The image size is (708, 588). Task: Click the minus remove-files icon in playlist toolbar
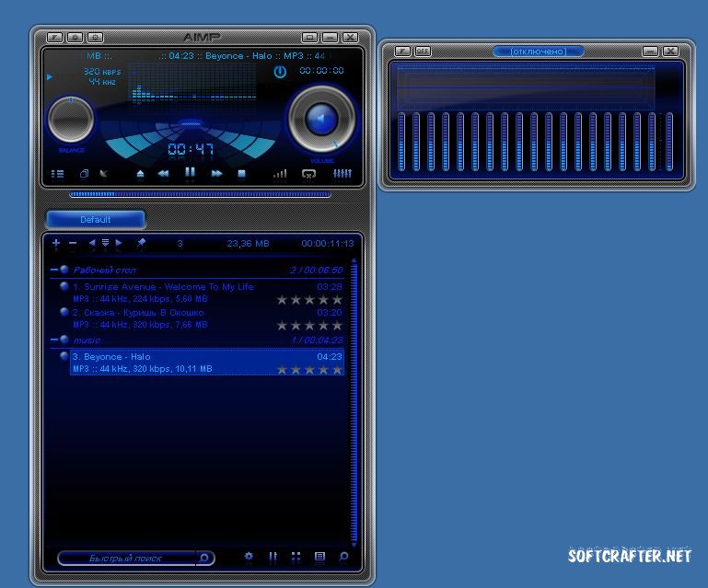pos(73,244)
